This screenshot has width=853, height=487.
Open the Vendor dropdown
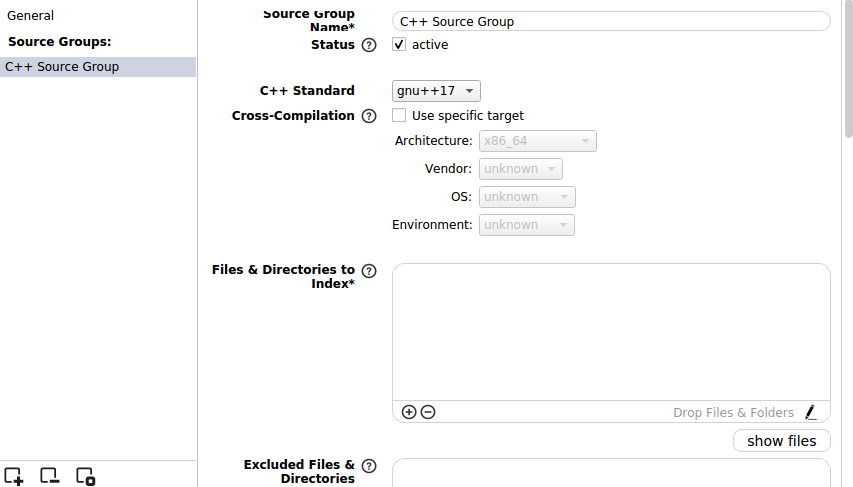(x=521, y=169)
